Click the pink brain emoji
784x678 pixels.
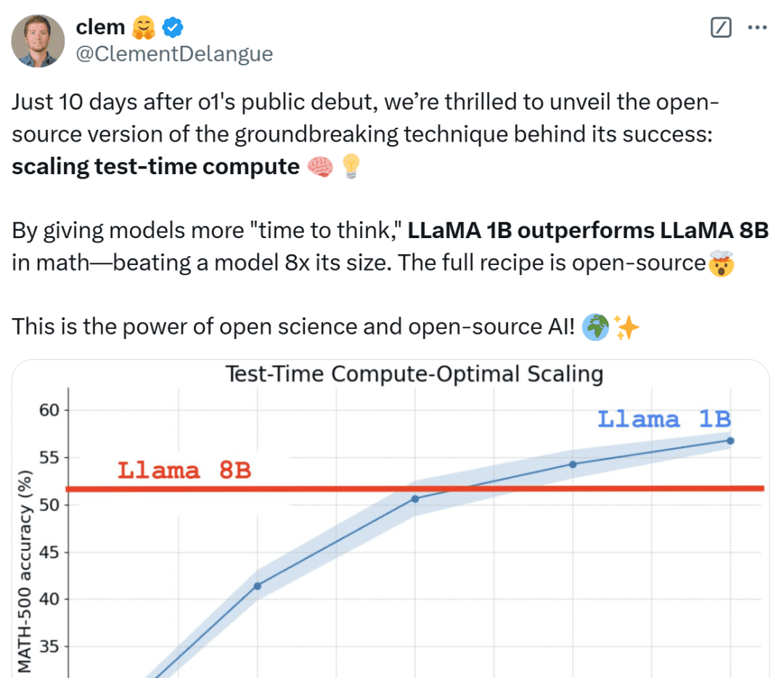coord(320,167)
